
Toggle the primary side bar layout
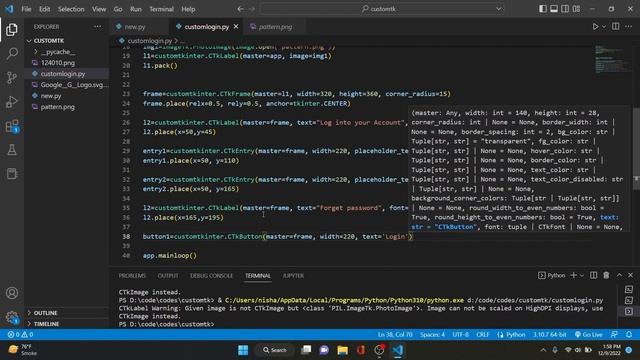coord(543,9)
